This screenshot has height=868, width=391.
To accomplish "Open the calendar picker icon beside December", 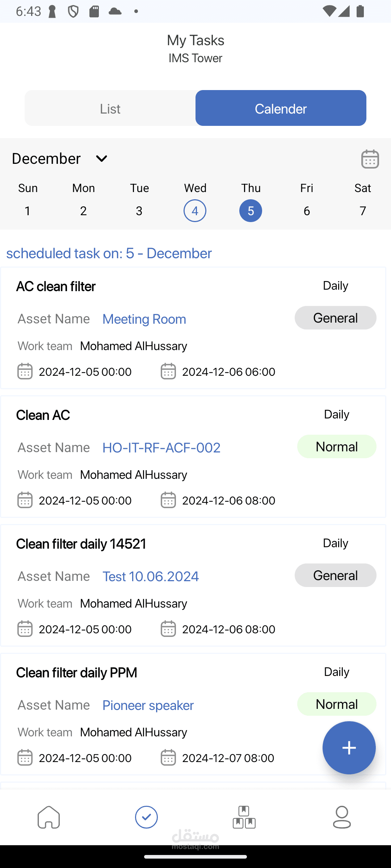I will pos(370,159).
